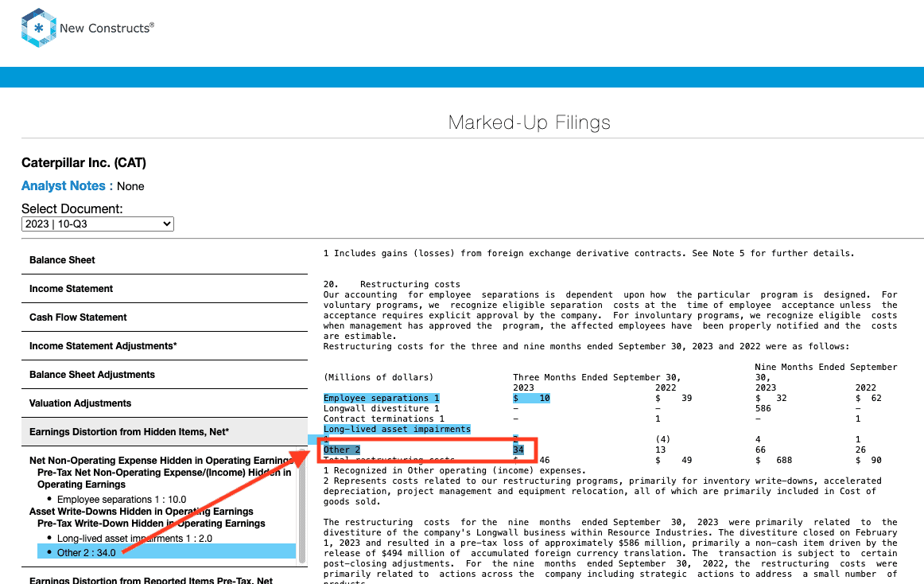Click highlighted 'Employee separations 1' in the filing table

click(x=381, y=398)
